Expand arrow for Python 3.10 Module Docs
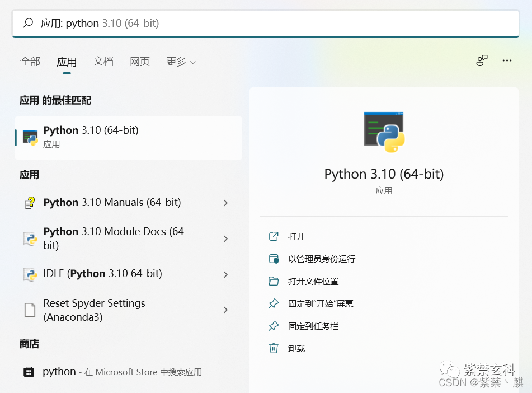The width and height of the screenshot is (532, 393). [225, 238]
